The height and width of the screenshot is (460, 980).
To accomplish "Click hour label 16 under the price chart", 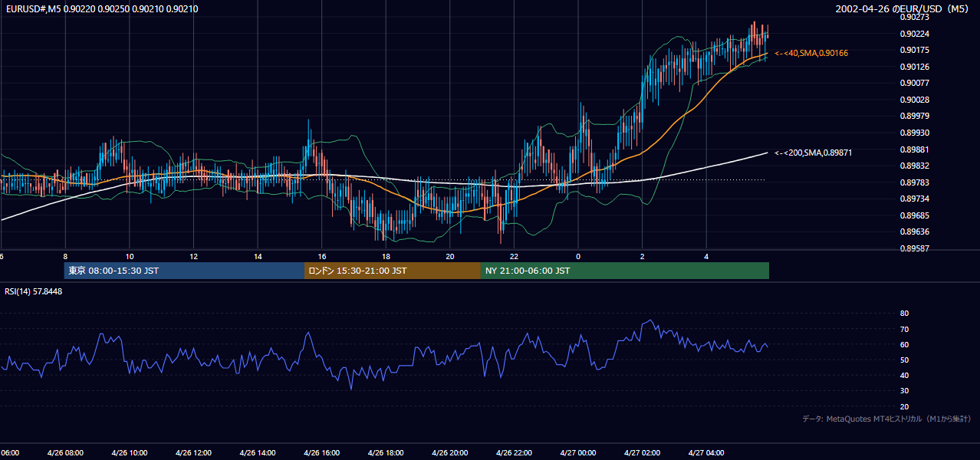I will click(322, 256).
